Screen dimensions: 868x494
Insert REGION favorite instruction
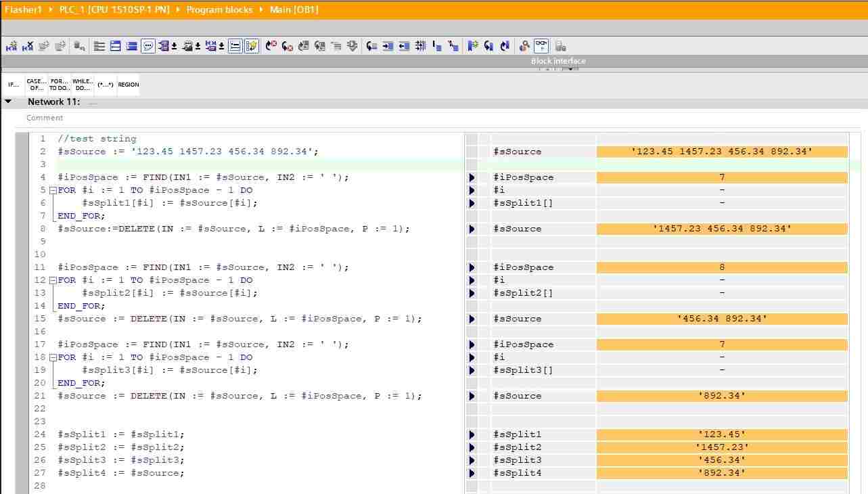point(129,85)
